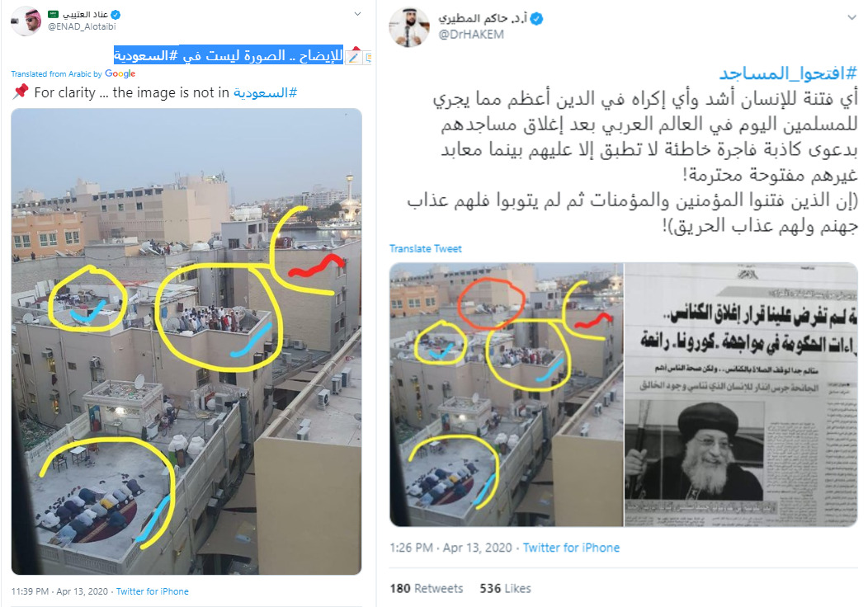868x607 pixels.
Task: Click the Google logo in the translation notice
Action: [x=120, y=74]
